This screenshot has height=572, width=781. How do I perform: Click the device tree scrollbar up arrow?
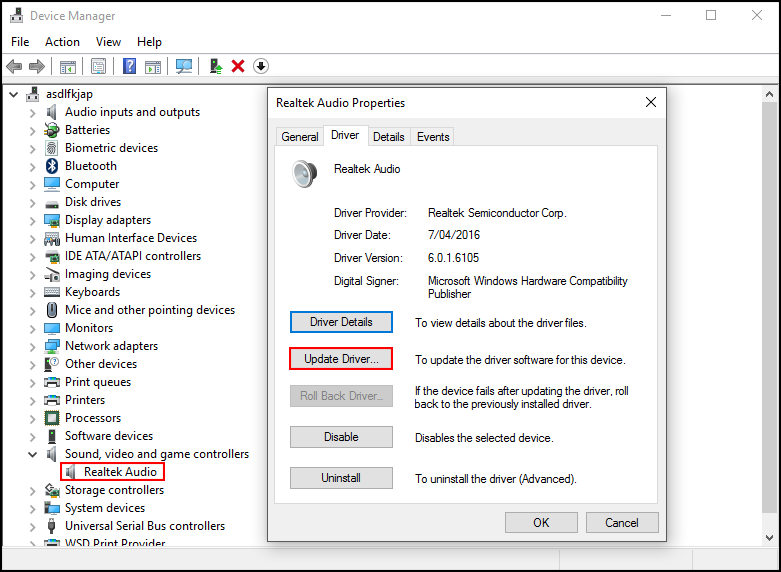770,94
